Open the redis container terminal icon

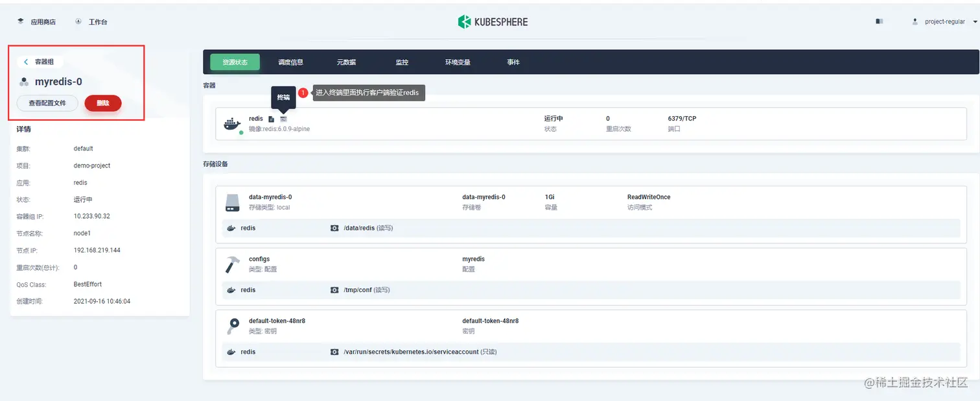(x=283, y=119)
